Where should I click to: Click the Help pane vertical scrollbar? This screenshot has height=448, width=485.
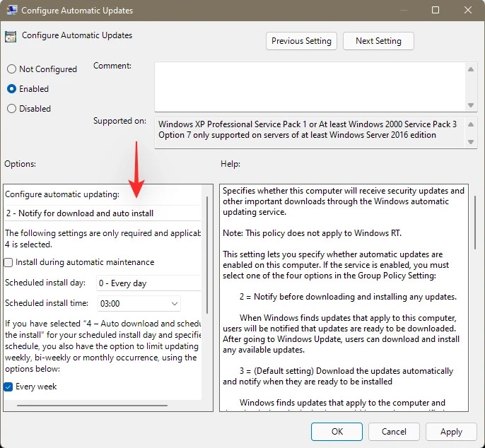click(x=475, y=223)
